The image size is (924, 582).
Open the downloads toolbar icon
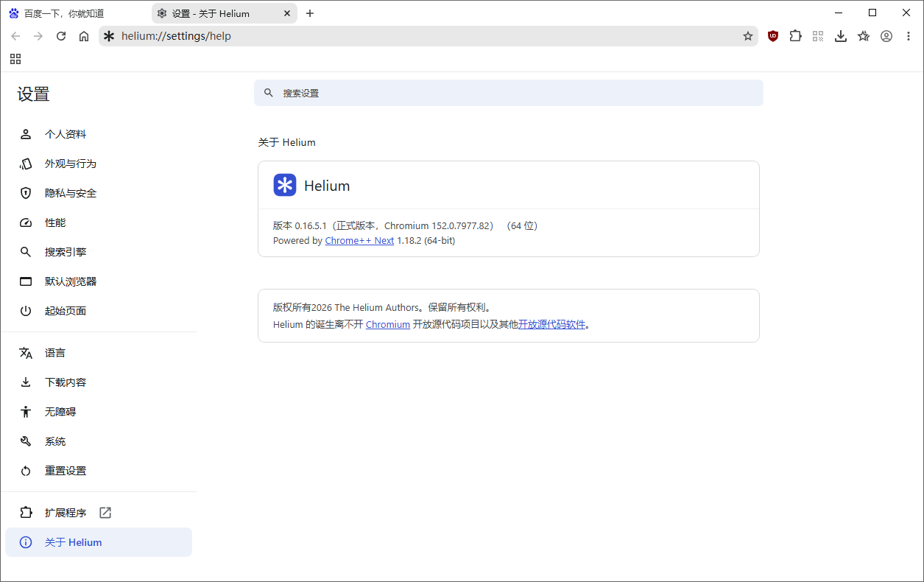coord(841,36)
